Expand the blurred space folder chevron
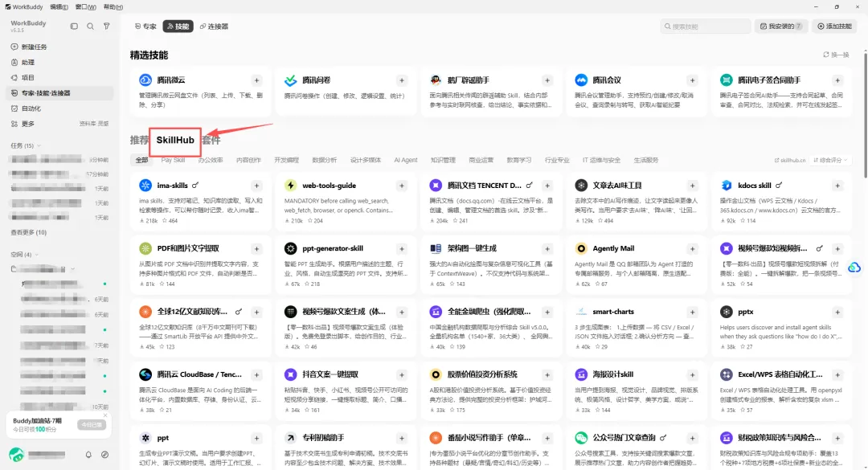This screenshot has width=868, height=470. pyautogui.click(x=73, y=269)
